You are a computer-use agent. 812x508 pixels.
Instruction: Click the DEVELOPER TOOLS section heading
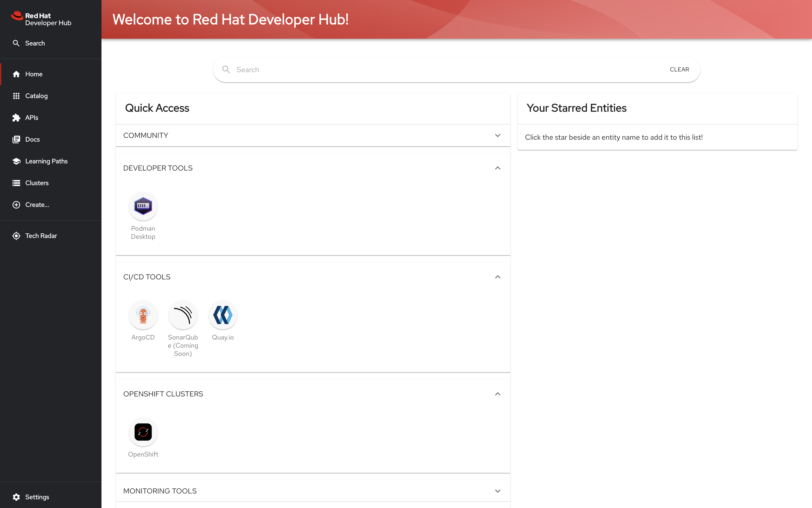point(158,168)
